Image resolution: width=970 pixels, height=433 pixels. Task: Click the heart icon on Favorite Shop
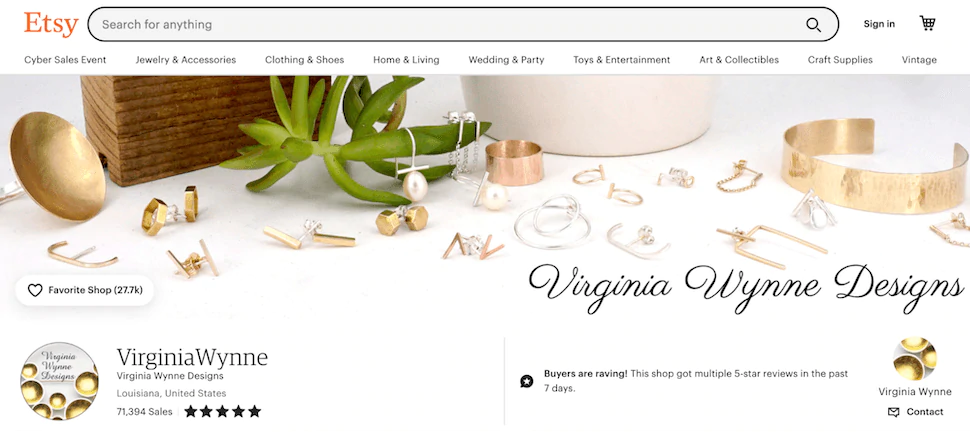[35, 290]
